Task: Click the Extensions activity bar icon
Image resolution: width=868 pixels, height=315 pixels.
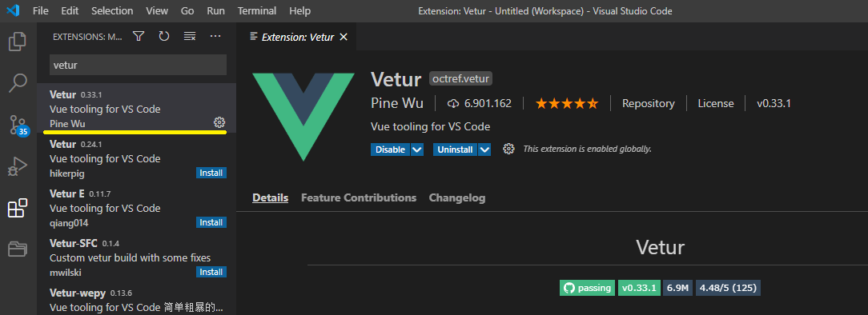Action: [18, 209]
